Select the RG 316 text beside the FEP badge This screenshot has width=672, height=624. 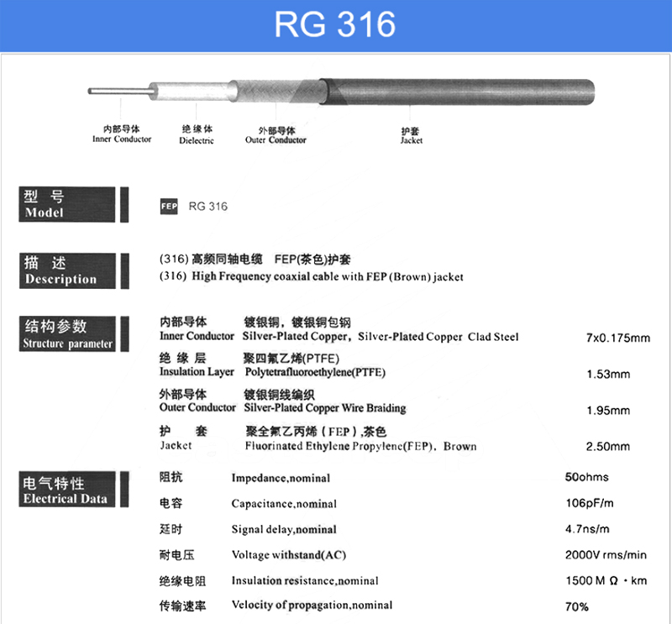(207, 207)
